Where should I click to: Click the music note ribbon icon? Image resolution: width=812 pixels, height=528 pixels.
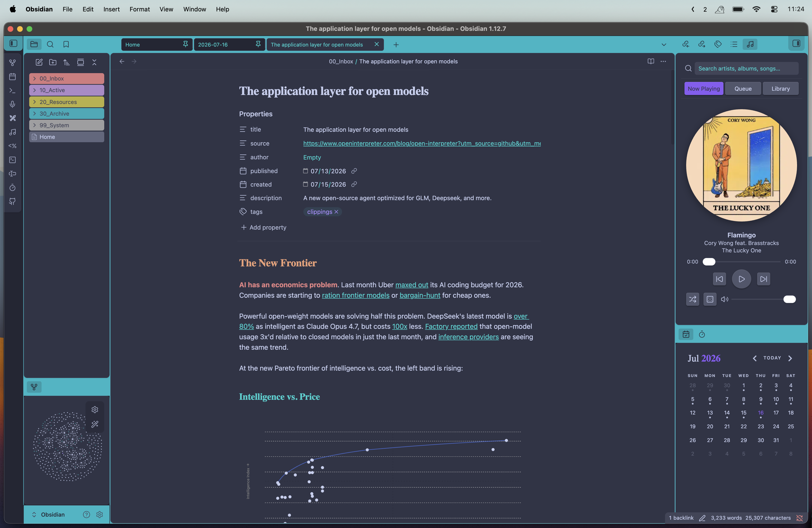[13, 132]
